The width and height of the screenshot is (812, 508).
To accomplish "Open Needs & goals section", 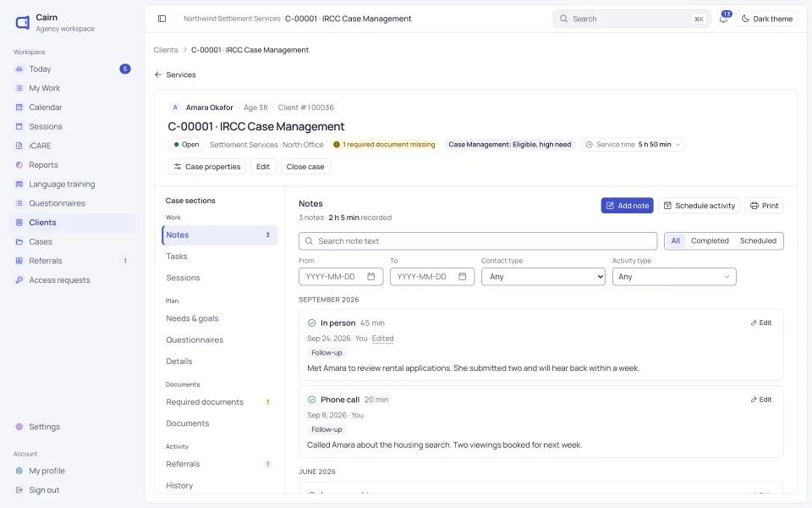I will tap(220, 318).
